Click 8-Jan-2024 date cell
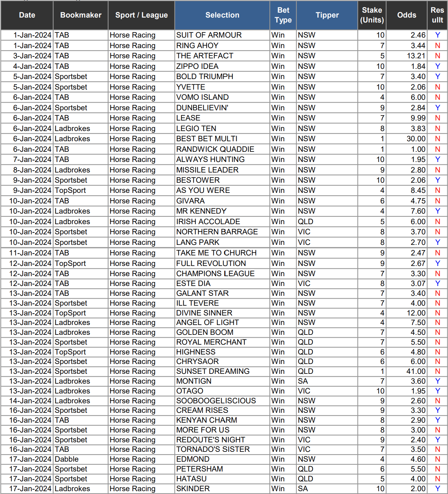Viewport: 448px width, 494px height. click(x=27, y=170)
